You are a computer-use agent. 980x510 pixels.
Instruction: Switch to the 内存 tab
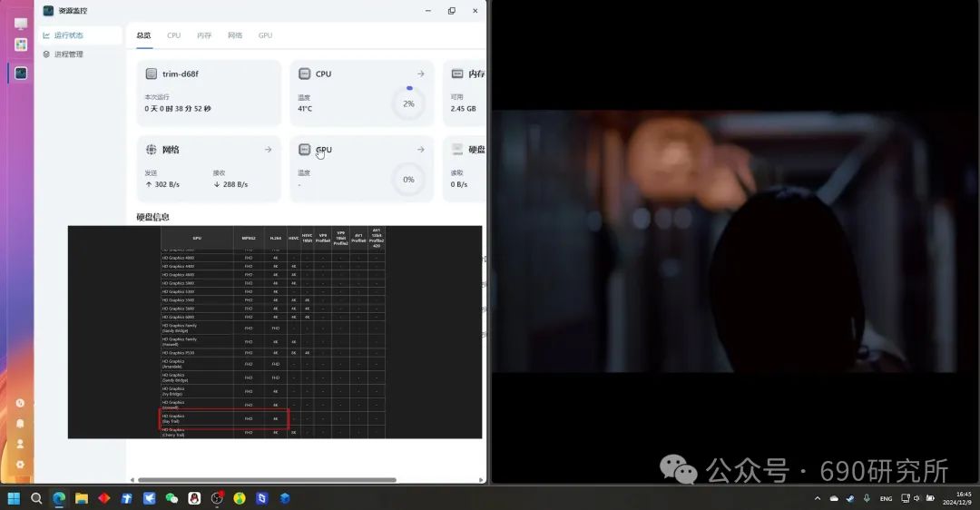coord(204,35)
